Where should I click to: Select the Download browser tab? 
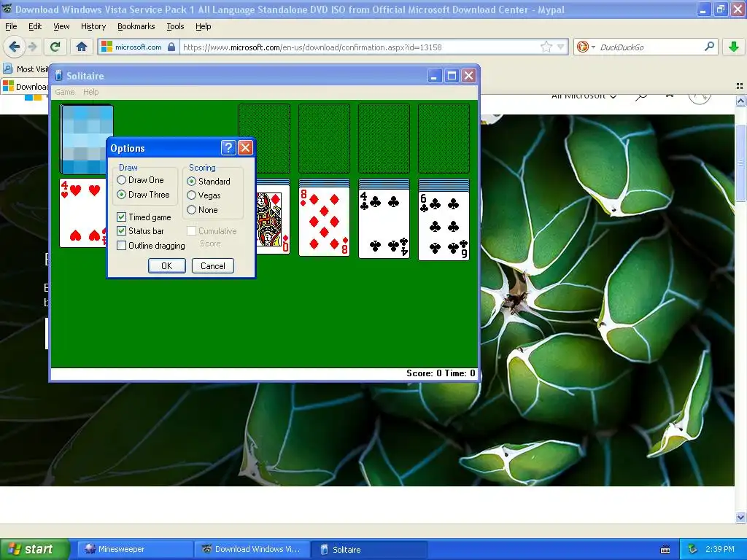click(25, 86)
